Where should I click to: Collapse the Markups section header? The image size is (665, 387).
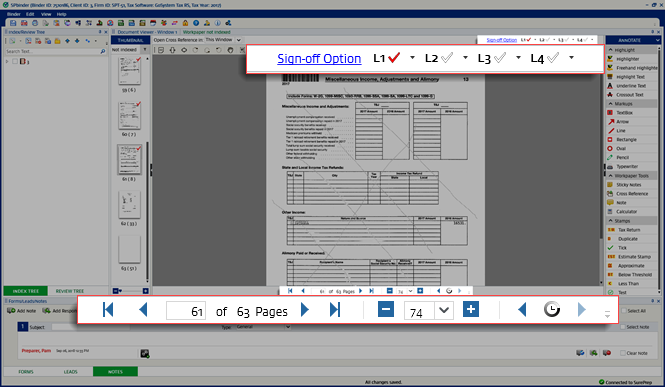tap(632, 103)
